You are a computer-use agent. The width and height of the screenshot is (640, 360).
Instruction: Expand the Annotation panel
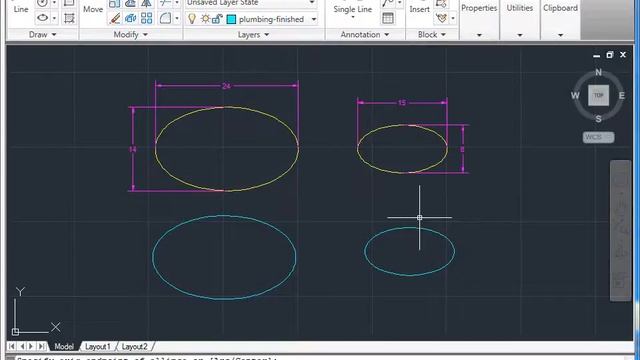tap(365, 35)
